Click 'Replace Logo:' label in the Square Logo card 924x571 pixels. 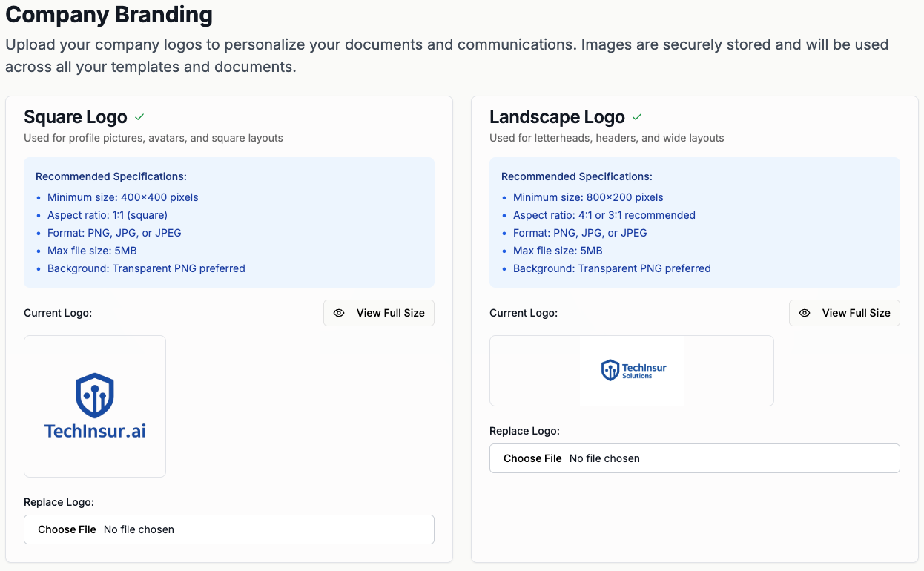click(59, 502)
